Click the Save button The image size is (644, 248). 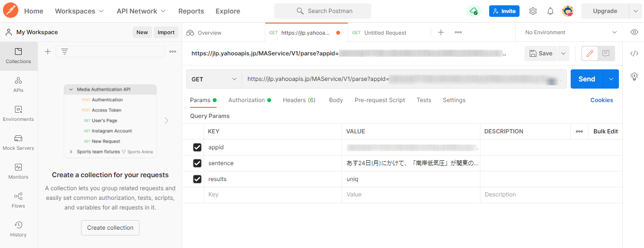[541, 53]
